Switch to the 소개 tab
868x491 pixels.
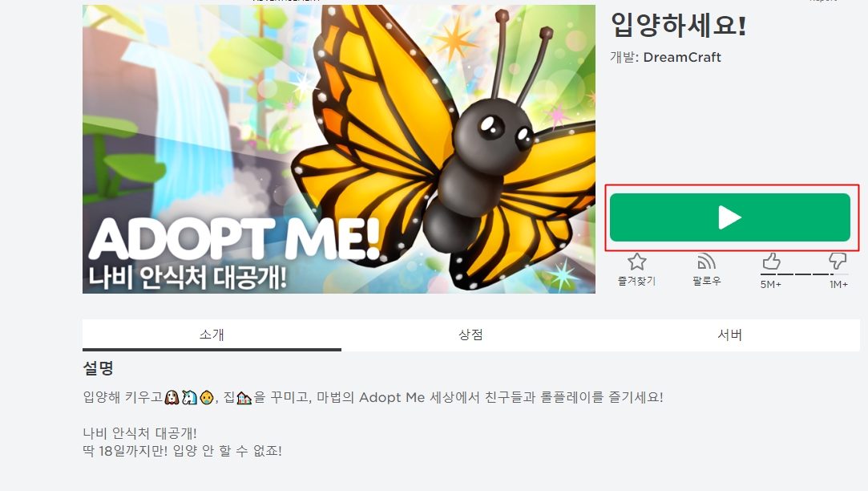click(x=212, y=335)
